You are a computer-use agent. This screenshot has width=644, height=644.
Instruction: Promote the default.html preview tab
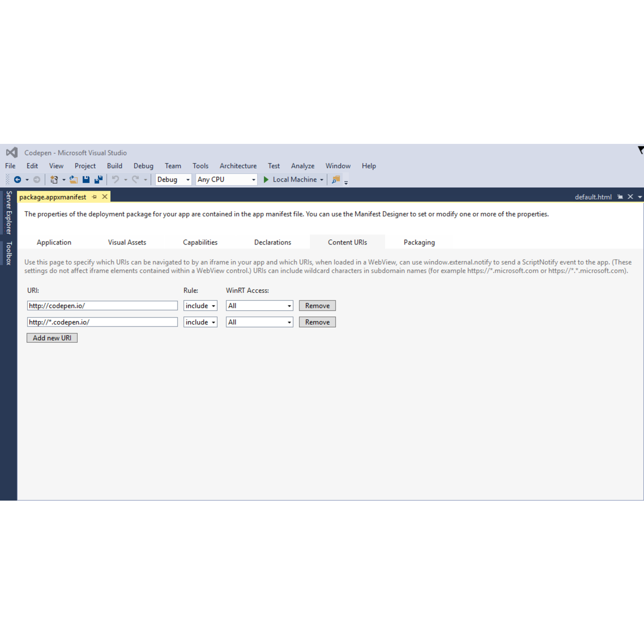tap(620, 197)
